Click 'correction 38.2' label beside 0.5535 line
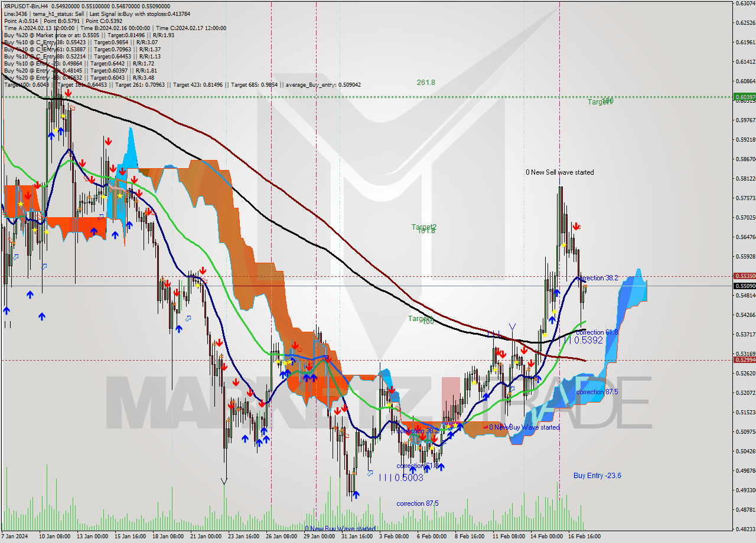Viewport: 756px width, 543px height. 598,278
